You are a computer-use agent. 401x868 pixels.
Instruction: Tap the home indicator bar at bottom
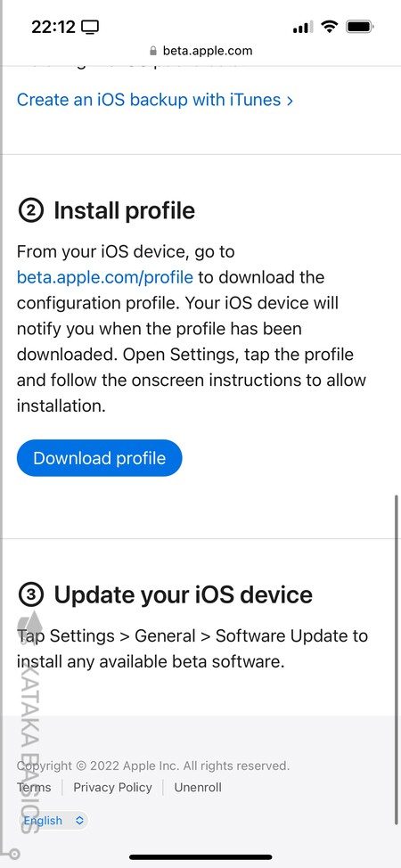[200, 857]
